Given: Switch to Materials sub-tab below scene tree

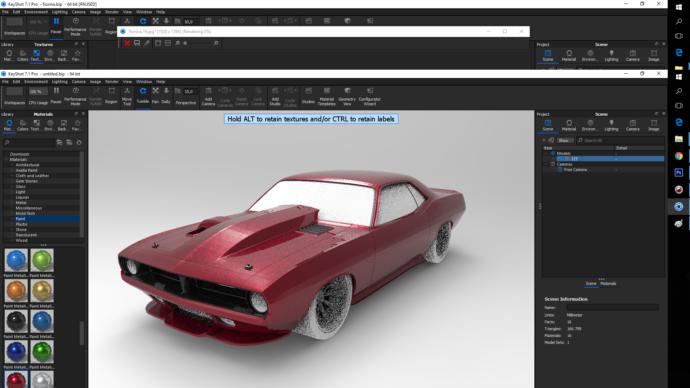Looking at the screenshot, I should pyautogui.click(x=608, y=284).
